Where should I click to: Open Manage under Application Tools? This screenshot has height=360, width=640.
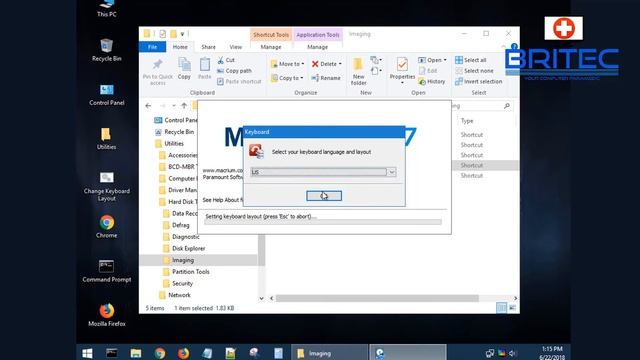tap(318, 47)
